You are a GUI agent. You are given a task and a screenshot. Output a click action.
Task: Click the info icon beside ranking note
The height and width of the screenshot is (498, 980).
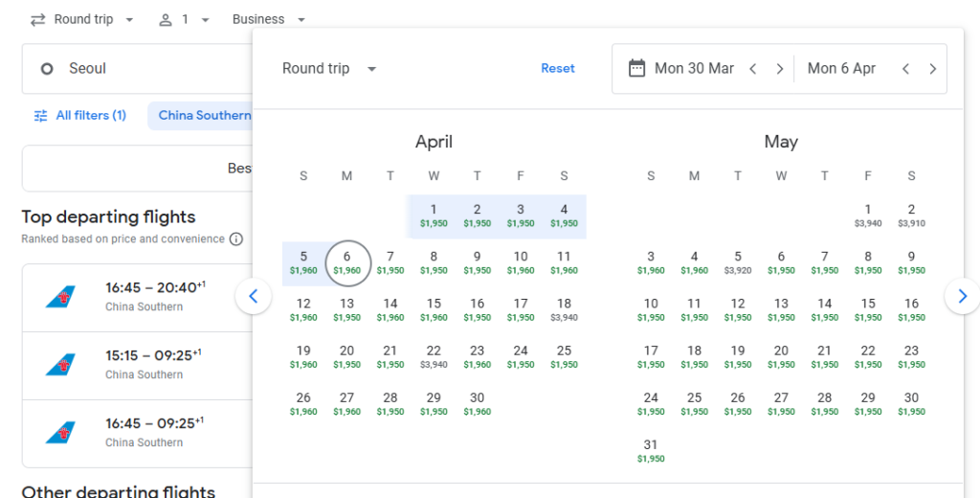[236, 239]
